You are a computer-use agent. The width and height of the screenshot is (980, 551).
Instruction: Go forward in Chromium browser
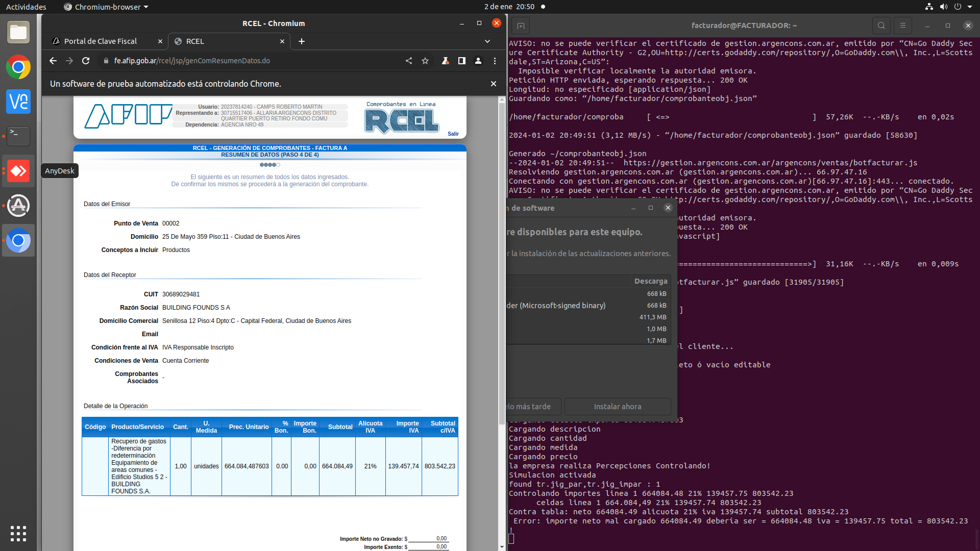point(69,61)
